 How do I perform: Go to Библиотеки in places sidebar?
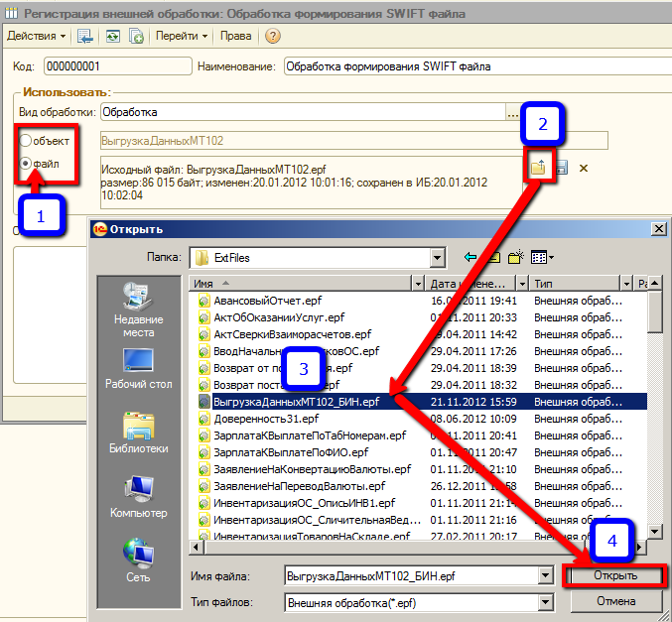point(139,432)
